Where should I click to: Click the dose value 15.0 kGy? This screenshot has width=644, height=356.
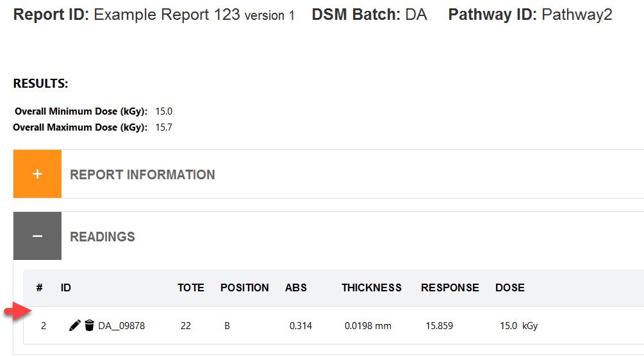(x=519, y=326)
